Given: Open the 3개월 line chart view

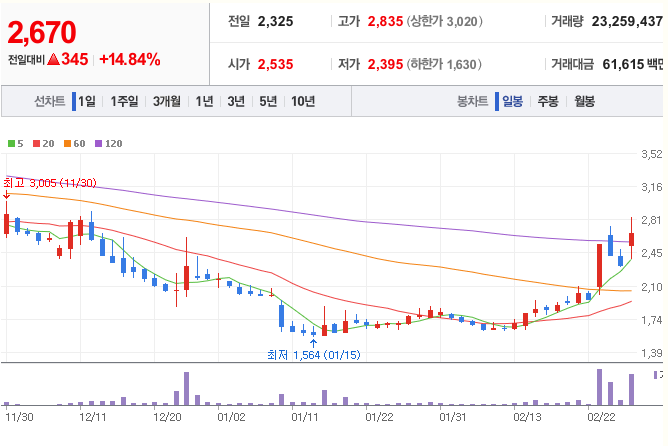Looking at the screenshot, I should tap(167, 101).
